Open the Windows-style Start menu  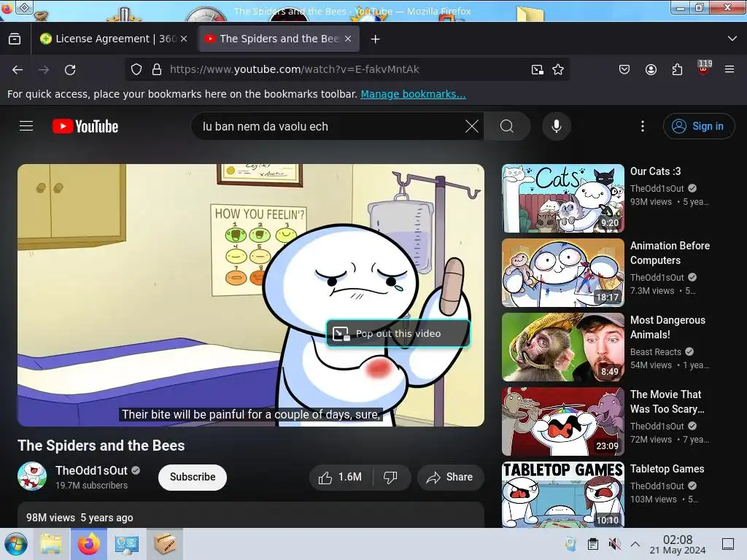click(x=16, y=544)
